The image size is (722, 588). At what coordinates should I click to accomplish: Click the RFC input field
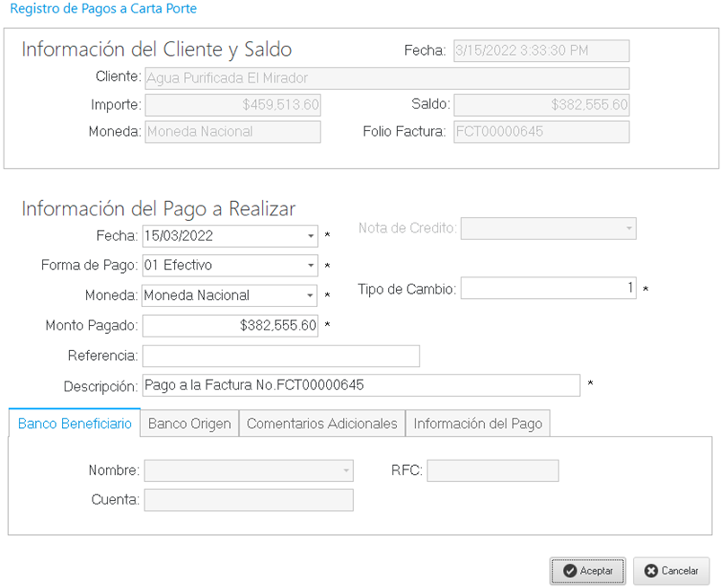(493, 470)
